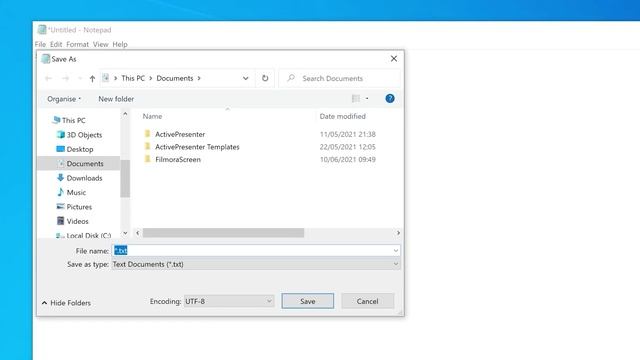Click Documents in the address path
The image size is (640, 360).
coord(175,78)
